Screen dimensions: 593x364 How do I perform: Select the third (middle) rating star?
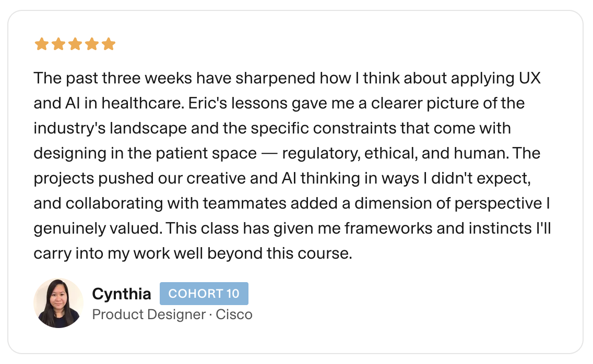point(75,44)
